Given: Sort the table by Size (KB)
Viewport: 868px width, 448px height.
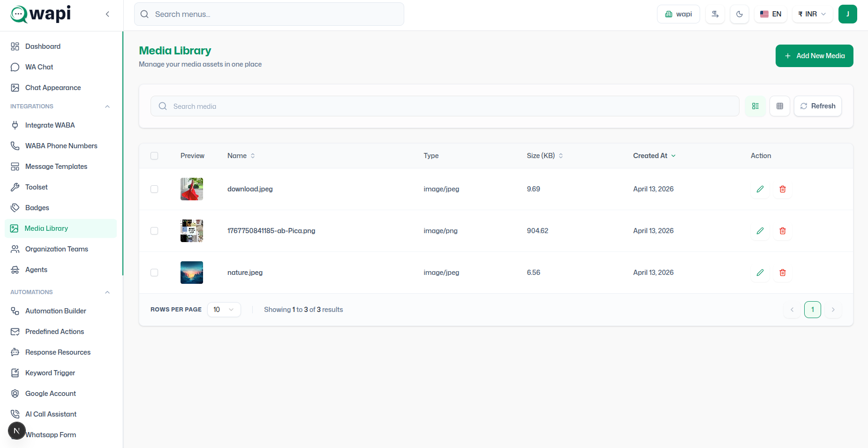Looking at the screenshot, I should coord(544,156).
